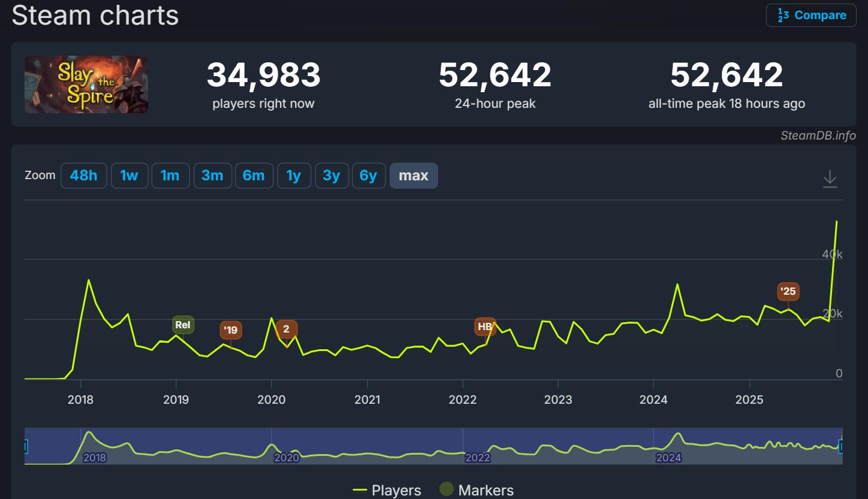Pick the 6y zoom range
Image resolution: width=868 pixels, height=499 pixels.
[x=368, y=176]
